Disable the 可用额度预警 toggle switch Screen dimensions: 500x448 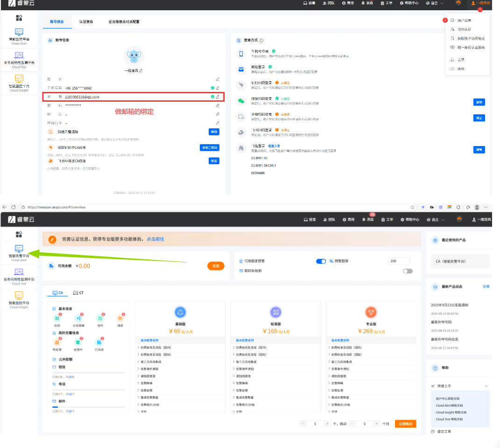pyautogui.click(x=321, y=261)
